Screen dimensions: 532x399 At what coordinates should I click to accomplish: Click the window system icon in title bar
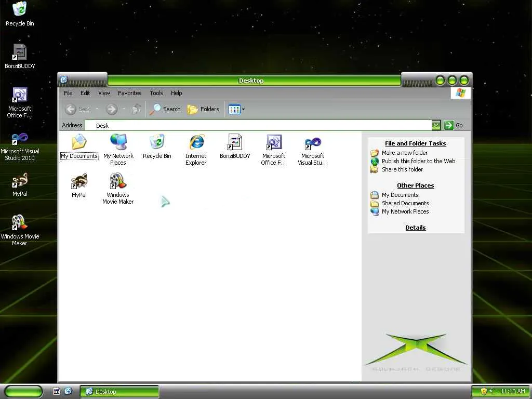pyautogui.click(x=64, y=79)
